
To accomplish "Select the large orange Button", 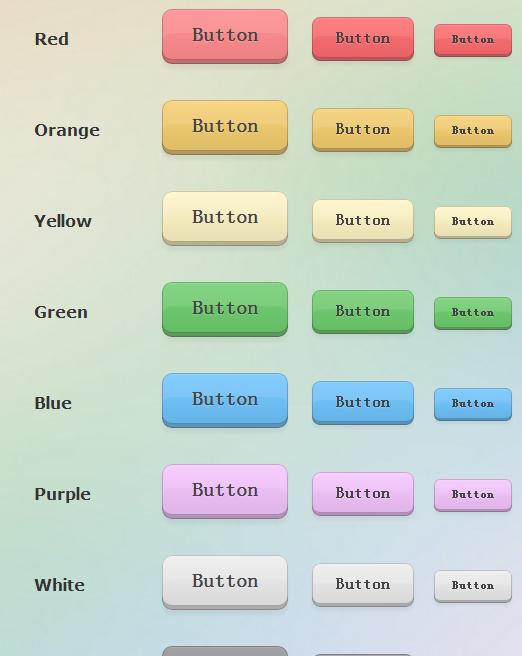I will 225,127.
